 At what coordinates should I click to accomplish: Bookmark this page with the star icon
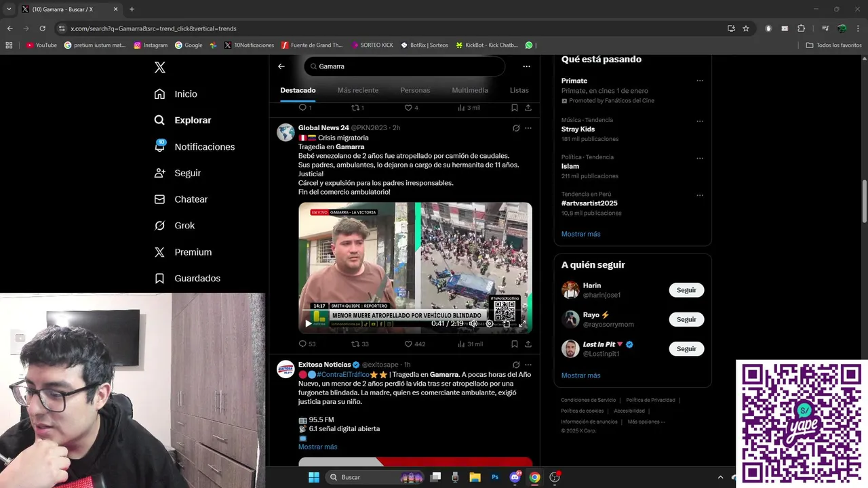pyautogui.click(x=746, y=28)
